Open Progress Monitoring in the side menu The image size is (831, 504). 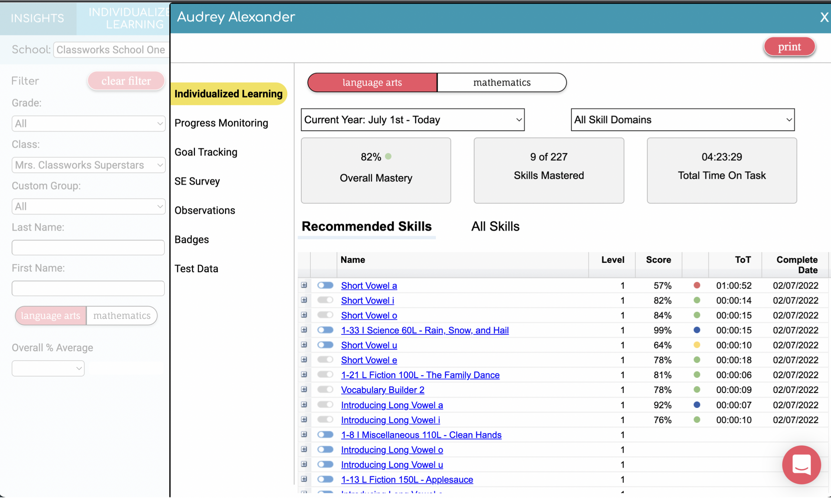click(221, 123)
